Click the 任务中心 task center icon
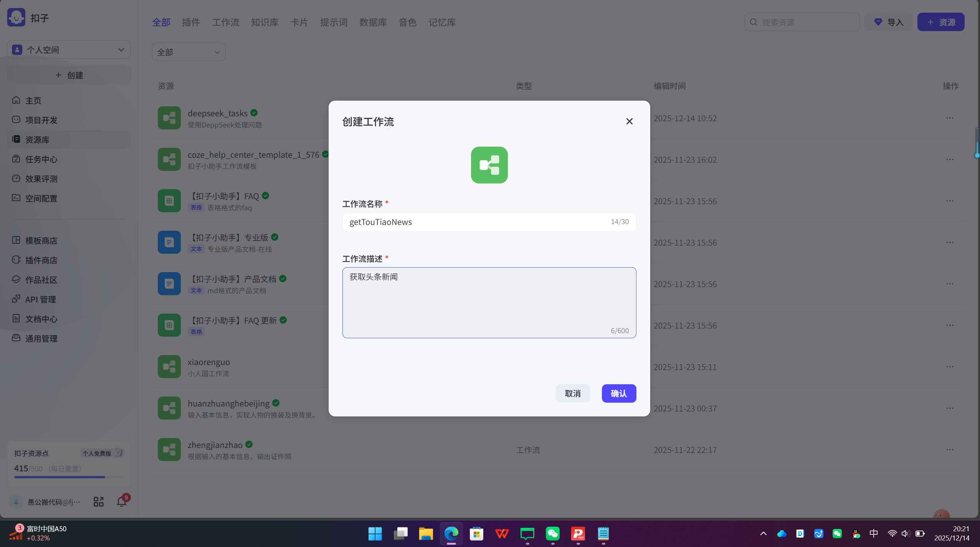 click(16, 159)
